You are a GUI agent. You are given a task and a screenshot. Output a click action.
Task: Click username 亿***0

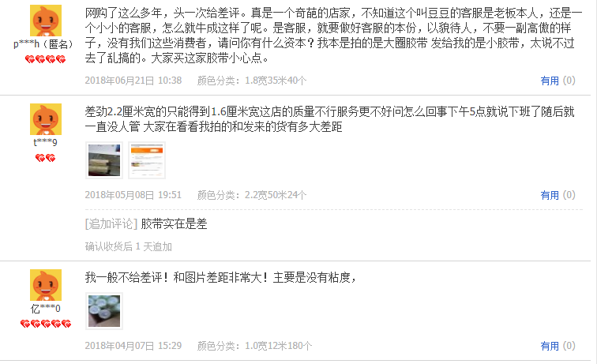click(45, 309)
